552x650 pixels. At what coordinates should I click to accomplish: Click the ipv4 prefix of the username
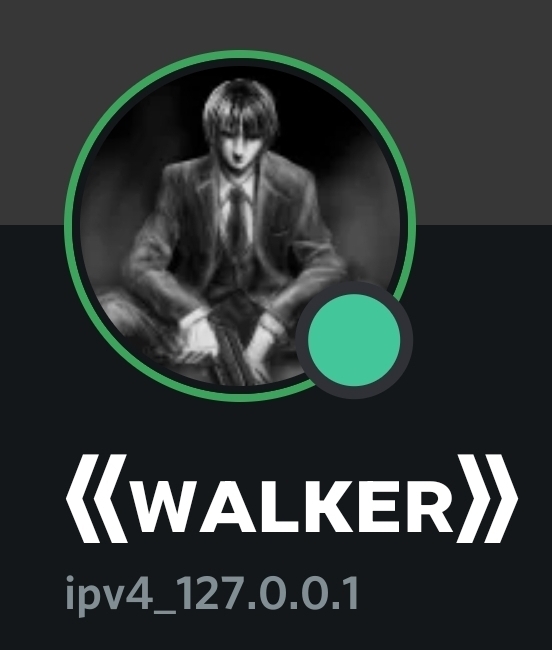click(x=107, y=594)
